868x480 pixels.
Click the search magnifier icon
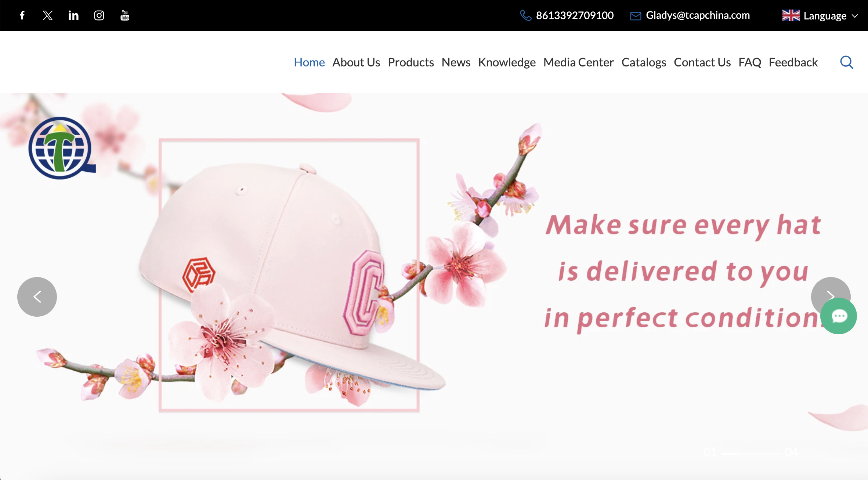click(846, 62)
